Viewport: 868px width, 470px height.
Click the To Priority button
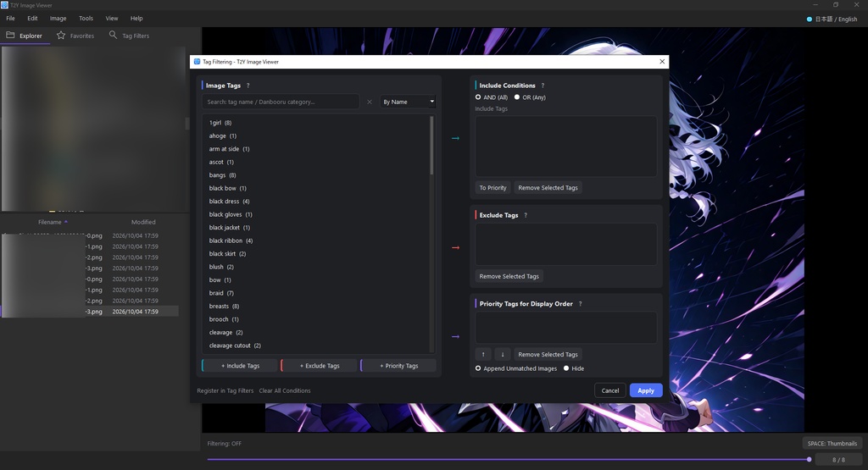[492, 188]
